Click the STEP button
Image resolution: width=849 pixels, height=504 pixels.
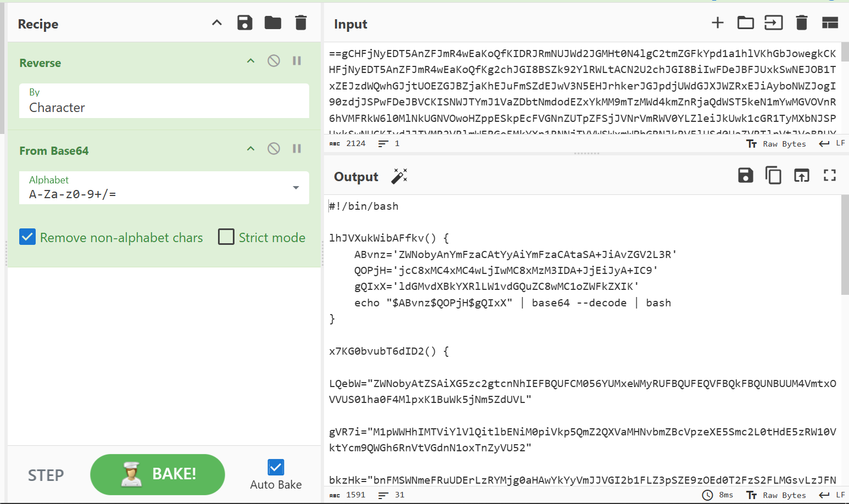pyautogui.click(x=46, y=475)
